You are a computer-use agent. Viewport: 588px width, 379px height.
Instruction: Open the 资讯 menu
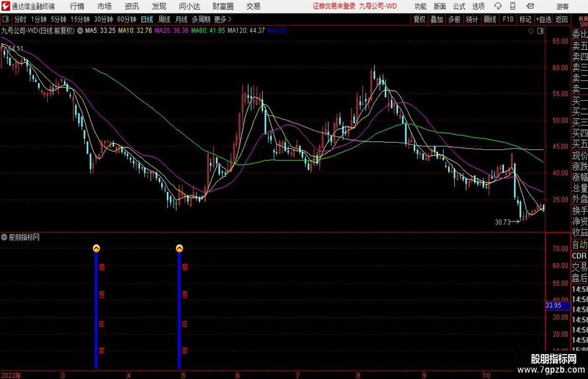pos(132,6)
